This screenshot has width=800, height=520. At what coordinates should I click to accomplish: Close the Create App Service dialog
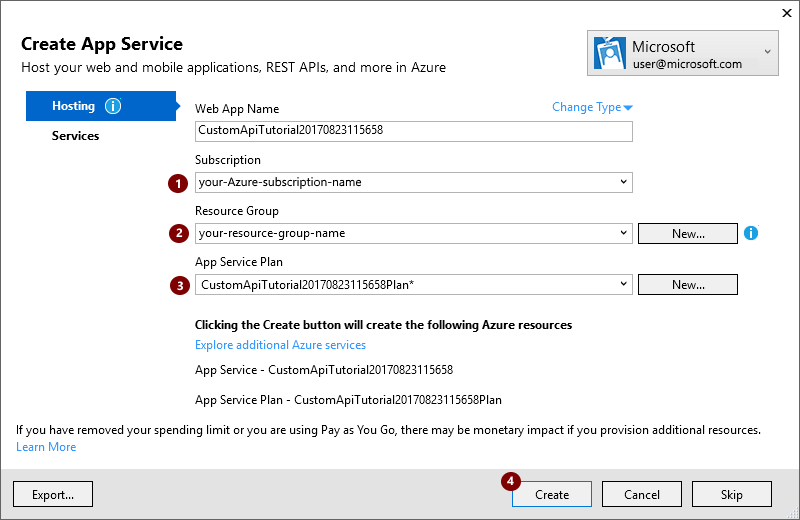pyautogui.click(x=787, y=13)
